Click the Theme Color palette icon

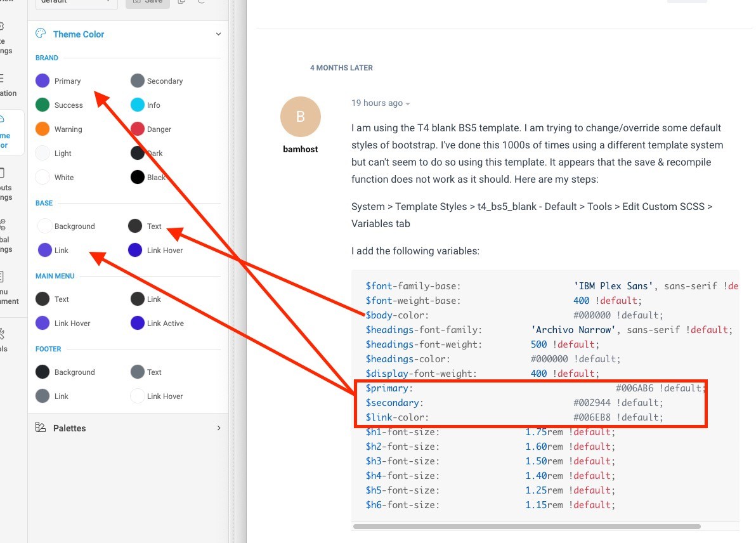41,33
